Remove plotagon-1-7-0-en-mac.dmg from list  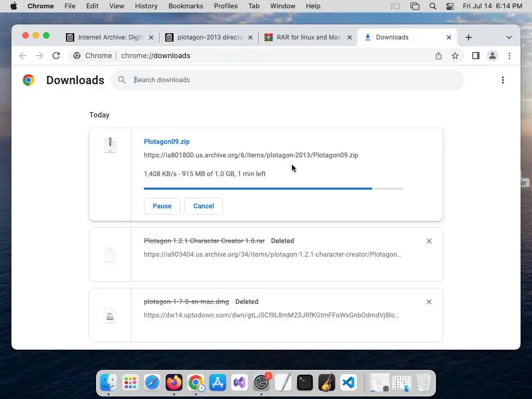[x=429, y=302]
